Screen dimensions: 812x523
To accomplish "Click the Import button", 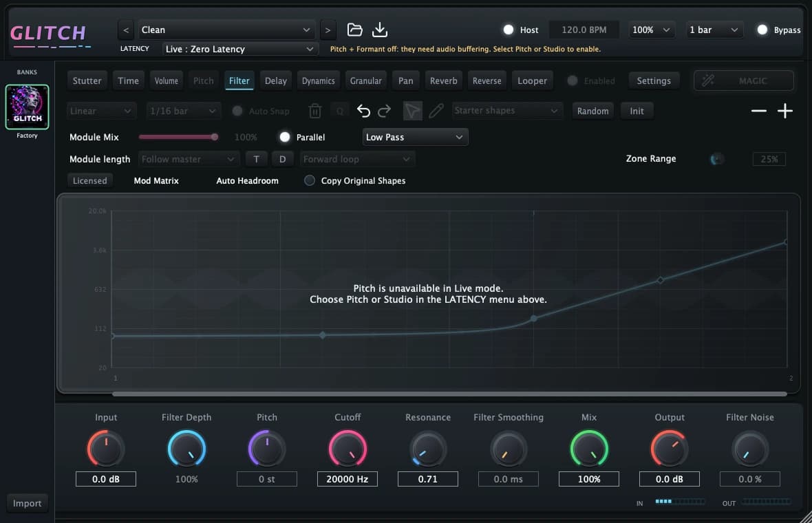I will coord(27,503).
